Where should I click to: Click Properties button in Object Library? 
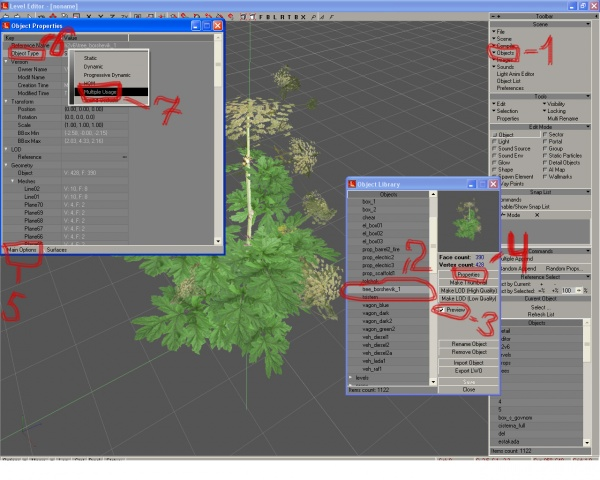[468, 274]
